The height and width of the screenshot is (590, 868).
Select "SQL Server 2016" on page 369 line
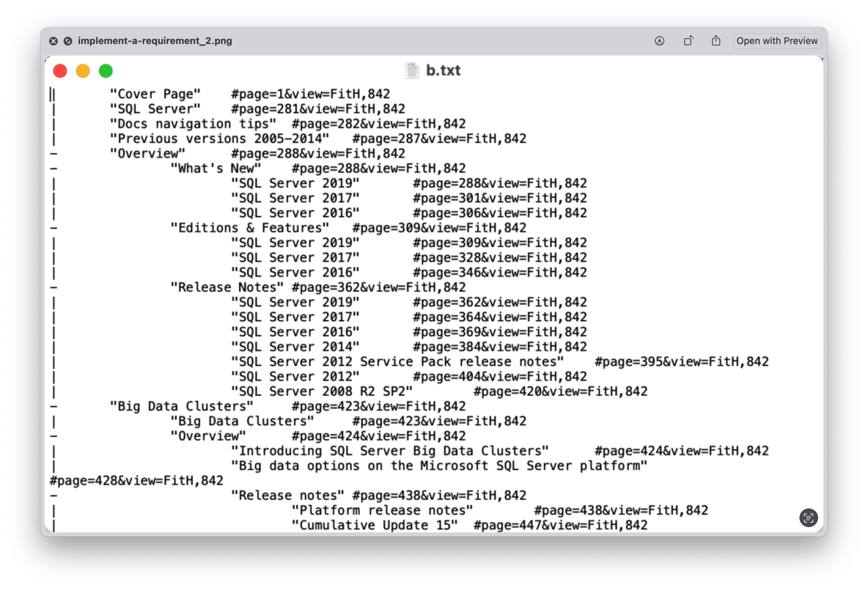coord(295,331)
